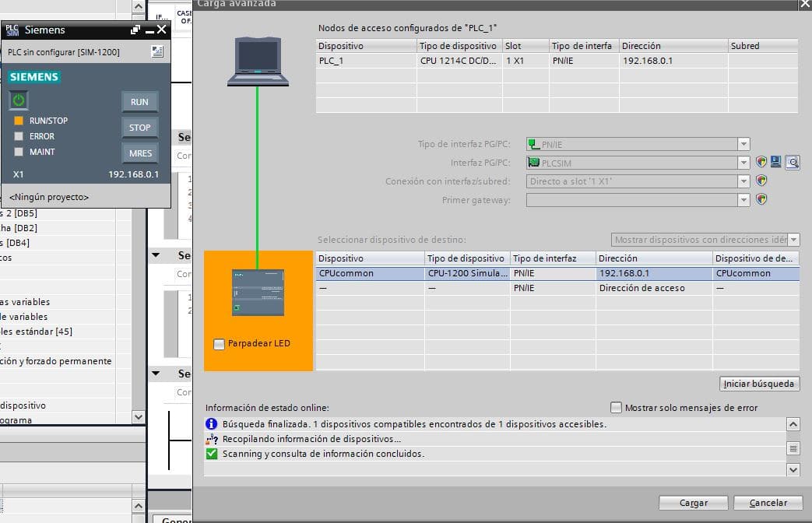The height and width of the screenshot is (523, 812).
Task: Click the MAINT LED indicator
Action: coord(19,152)
